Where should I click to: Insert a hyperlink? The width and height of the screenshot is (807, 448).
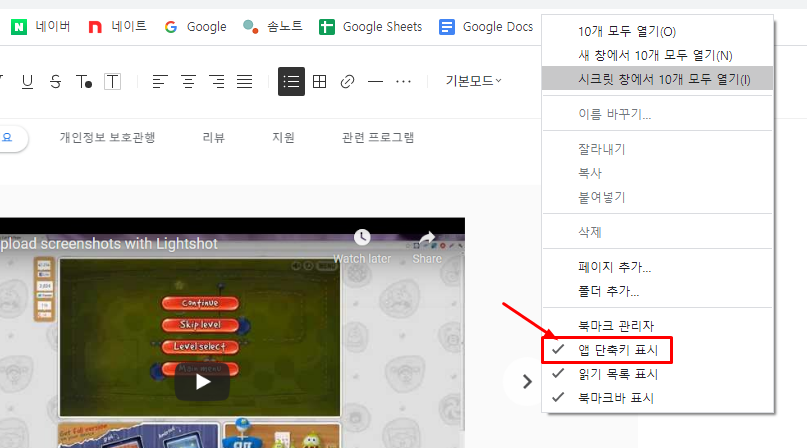347,81
